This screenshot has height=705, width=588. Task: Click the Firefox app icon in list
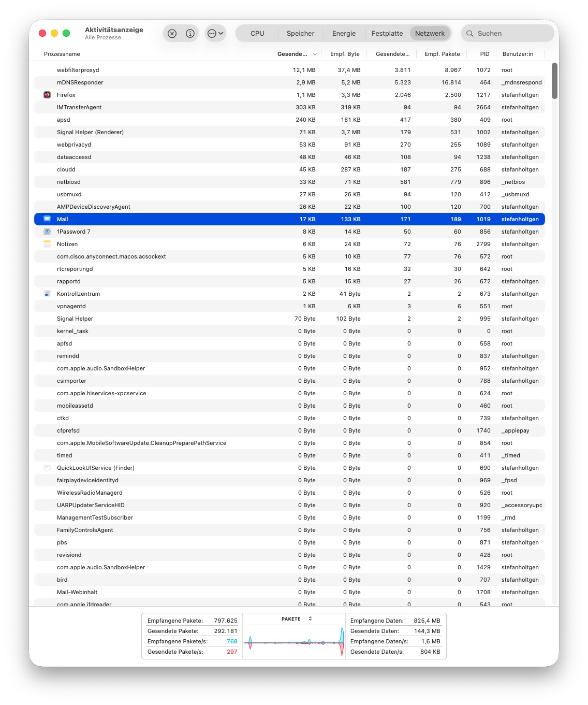[47, 95]
